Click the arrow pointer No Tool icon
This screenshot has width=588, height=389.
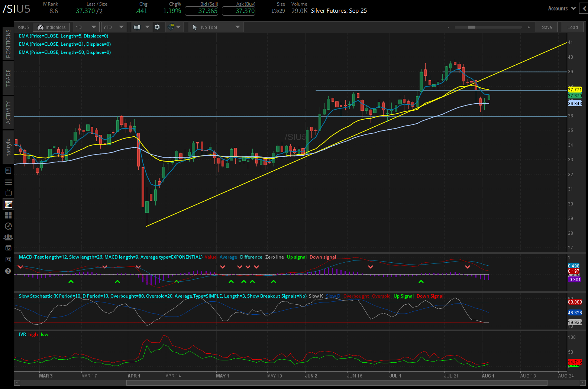tap(195, 27)
